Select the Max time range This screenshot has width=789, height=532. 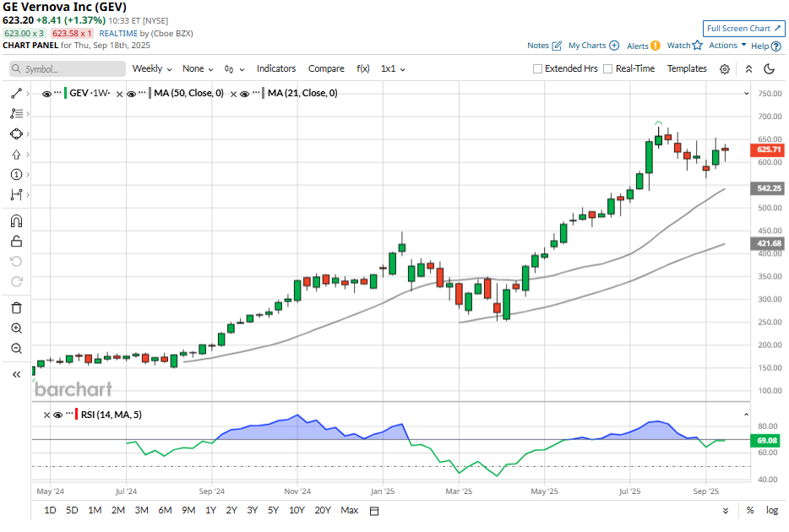point(349,510)
